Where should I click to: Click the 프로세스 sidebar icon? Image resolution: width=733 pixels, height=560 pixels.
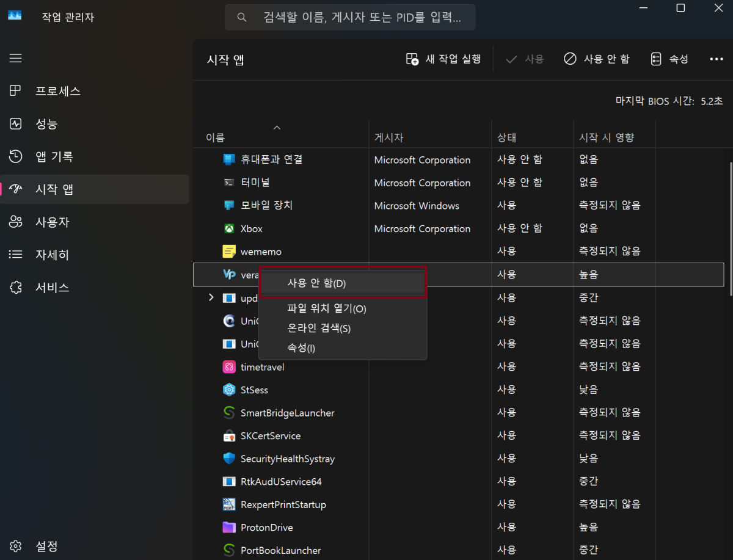coord(16,91)
